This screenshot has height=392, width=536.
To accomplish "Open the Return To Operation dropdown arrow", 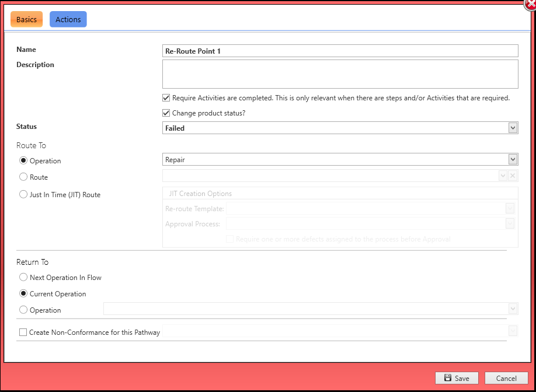I will (513, 309).
